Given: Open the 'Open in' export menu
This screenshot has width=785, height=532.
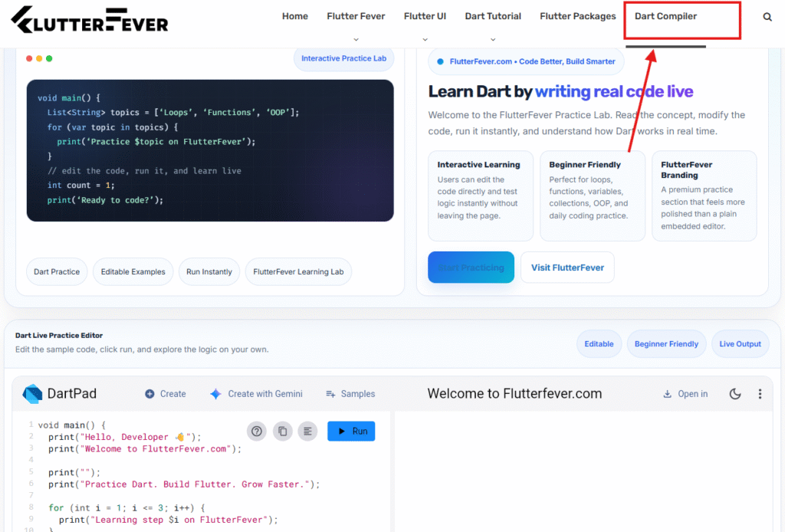Looking at the screenshot, I should point(685,394).
